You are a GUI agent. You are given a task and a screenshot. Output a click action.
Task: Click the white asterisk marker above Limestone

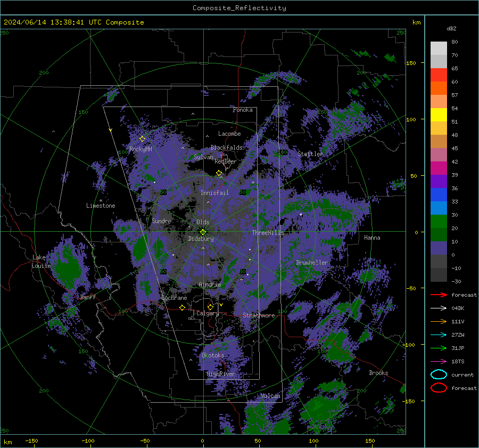click(x=101, y=201)
